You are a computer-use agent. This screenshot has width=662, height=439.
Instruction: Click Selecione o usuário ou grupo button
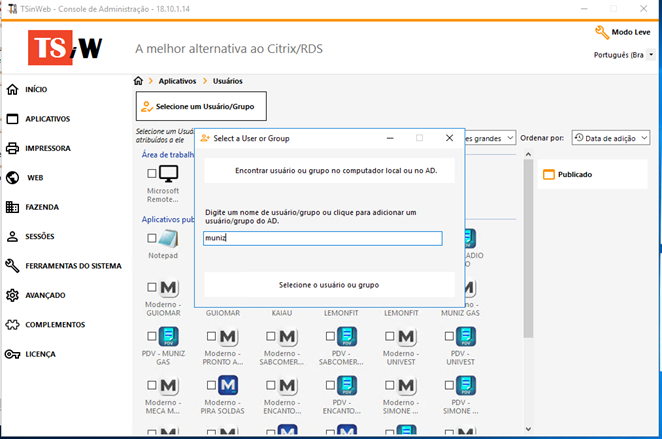click(x=329, y=285)
